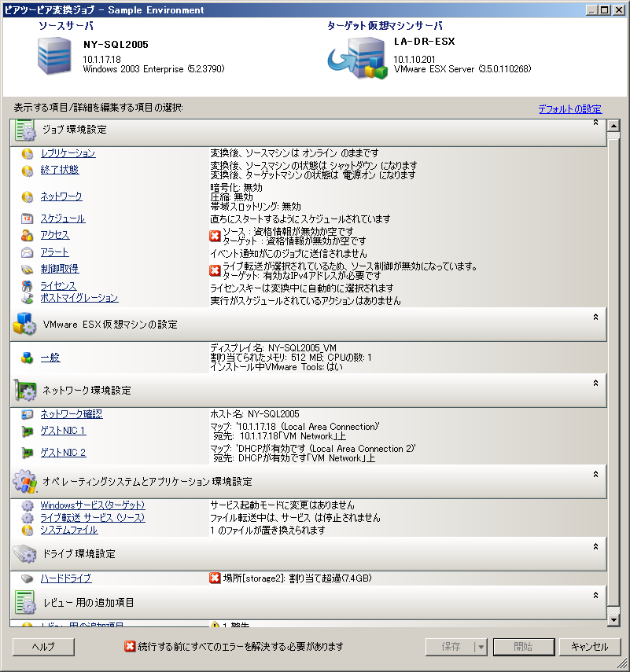Click the 保存 button
The height and width of the screenshot is (672, 630).
(451, 647)
